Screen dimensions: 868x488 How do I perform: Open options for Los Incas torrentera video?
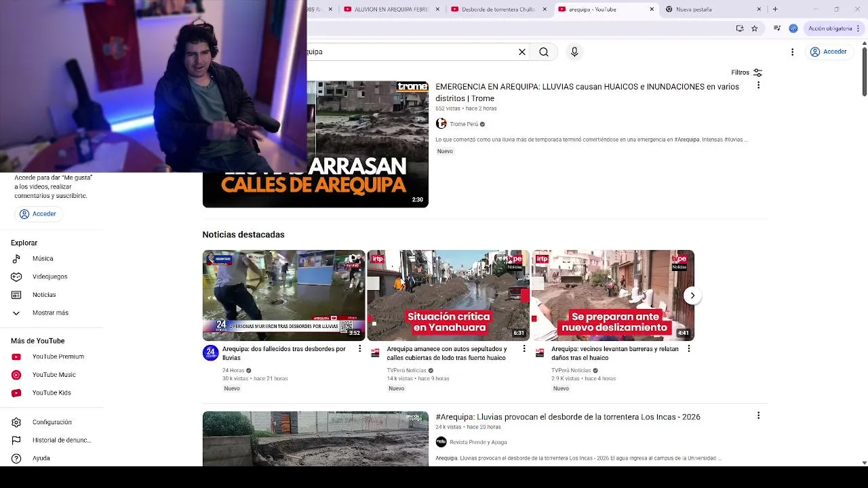tap(758, 415)
